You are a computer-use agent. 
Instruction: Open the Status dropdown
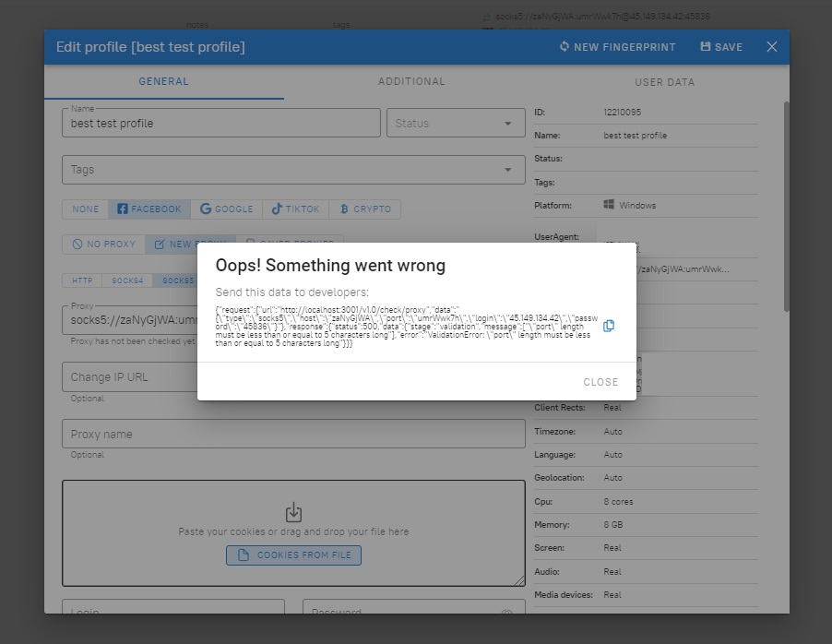point(456,124)
